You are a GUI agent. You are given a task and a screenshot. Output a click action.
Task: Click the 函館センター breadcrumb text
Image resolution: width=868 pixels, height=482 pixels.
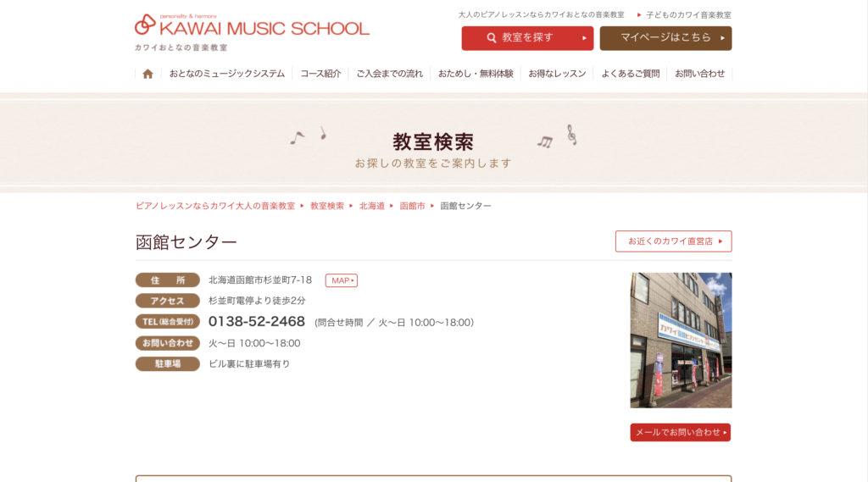[465, 206]
